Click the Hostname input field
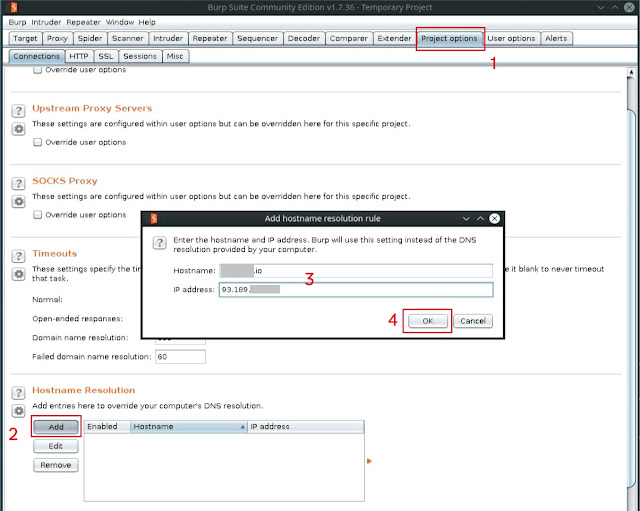The width and height of the screenshot is (640, 511). tap(356, 271)
